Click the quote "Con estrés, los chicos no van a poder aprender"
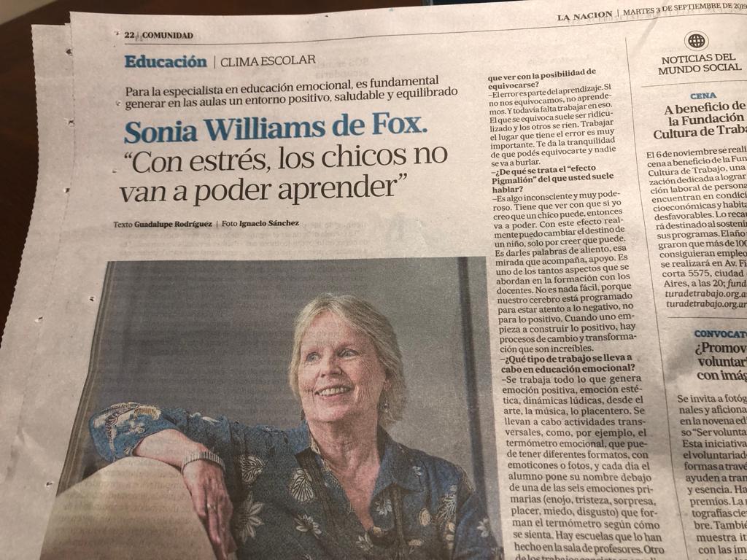This screenshot has height=560, width=747. tap(285, 172)
